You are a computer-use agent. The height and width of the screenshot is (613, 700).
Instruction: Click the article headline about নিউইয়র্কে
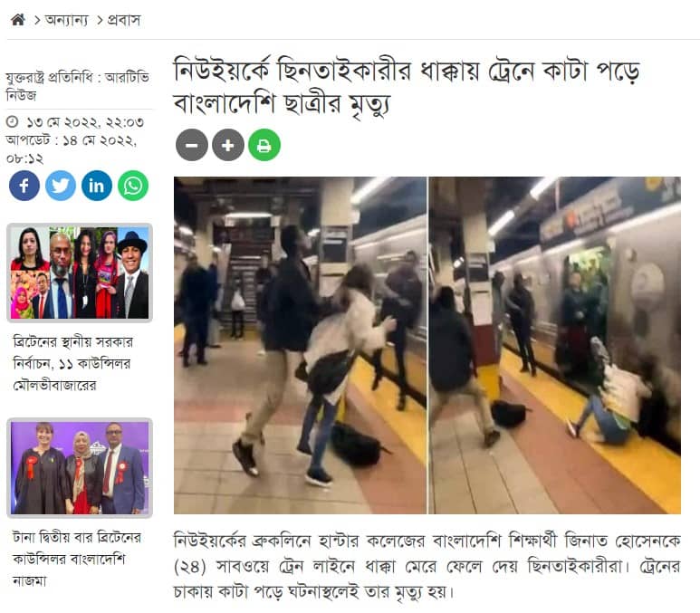click(x=407, y=88)
